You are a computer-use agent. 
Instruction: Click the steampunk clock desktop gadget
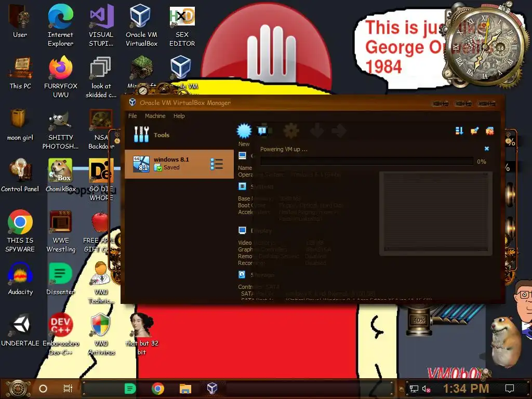tap(486, 46)
